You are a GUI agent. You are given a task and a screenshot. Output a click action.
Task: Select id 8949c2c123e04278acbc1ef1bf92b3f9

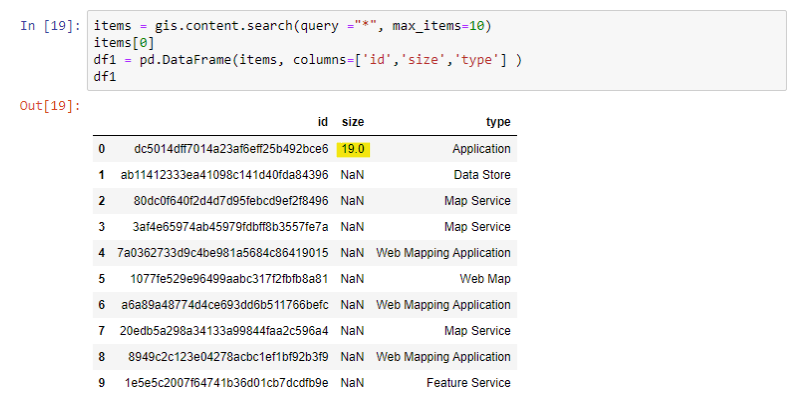click(228, 357)
